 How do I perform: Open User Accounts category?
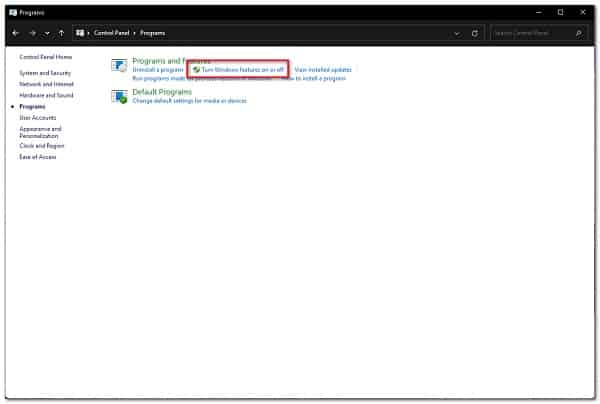click(38, 117)
